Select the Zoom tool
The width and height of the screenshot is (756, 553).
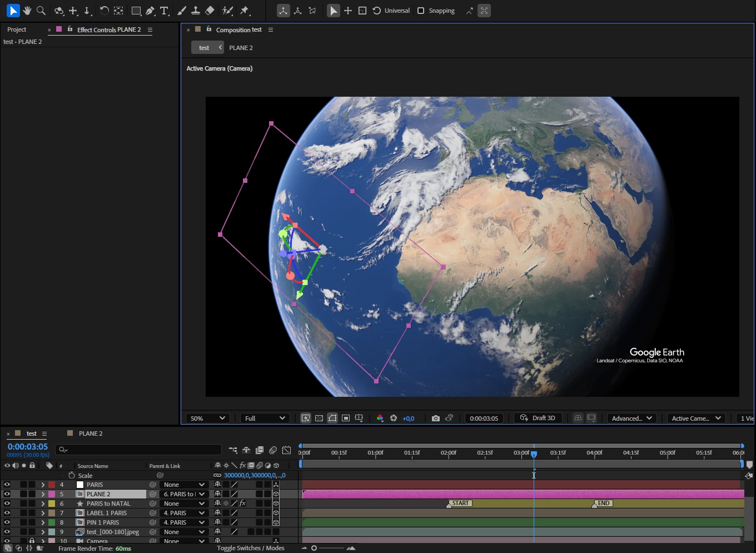point(41,11)
